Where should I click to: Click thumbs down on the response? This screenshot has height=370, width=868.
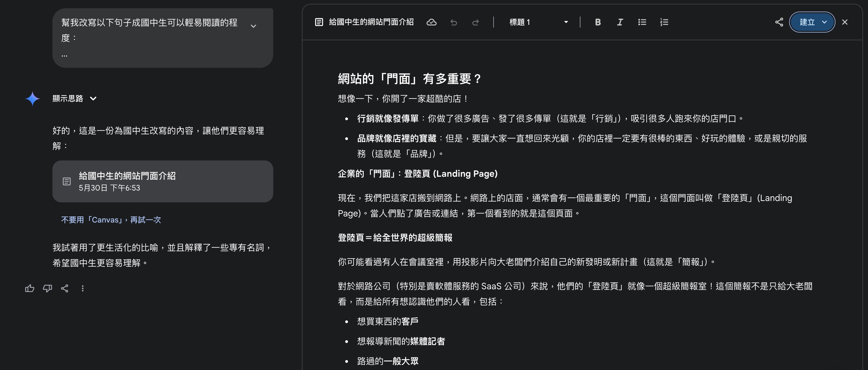click(x=47, y=288)
